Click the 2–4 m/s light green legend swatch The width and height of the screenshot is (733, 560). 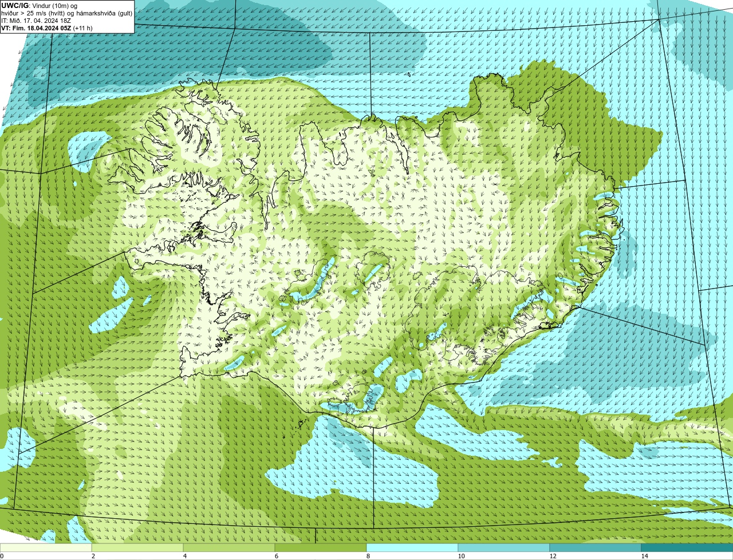tap(137, 548)
